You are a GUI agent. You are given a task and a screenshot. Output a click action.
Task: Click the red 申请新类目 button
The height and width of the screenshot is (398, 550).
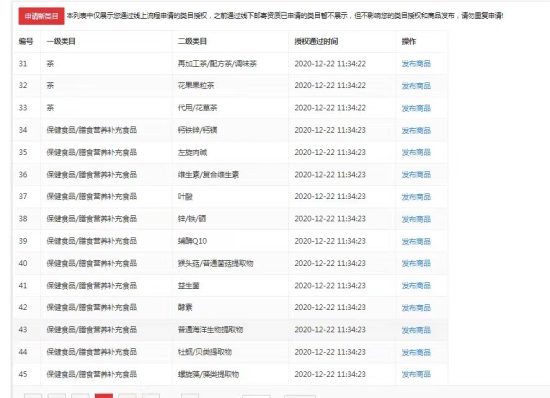(41, 16)
